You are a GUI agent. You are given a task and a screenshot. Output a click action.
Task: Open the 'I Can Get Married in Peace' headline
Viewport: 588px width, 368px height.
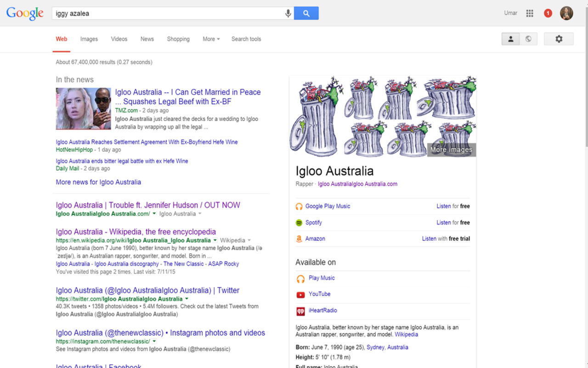[188, 97]
